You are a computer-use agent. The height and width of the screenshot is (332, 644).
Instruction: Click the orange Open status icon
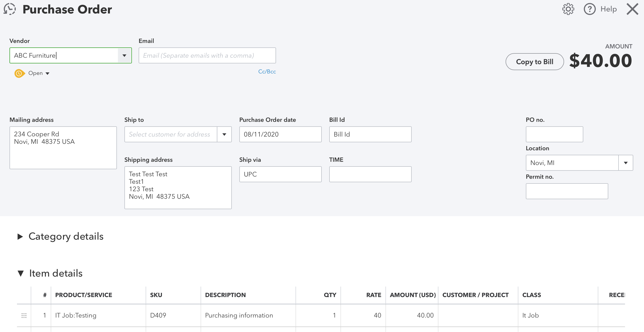19,73
